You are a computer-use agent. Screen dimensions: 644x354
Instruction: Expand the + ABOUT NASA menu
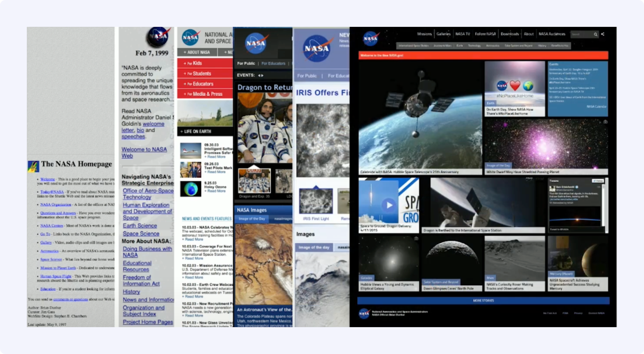pyautogui.click(x=197, y=52)
